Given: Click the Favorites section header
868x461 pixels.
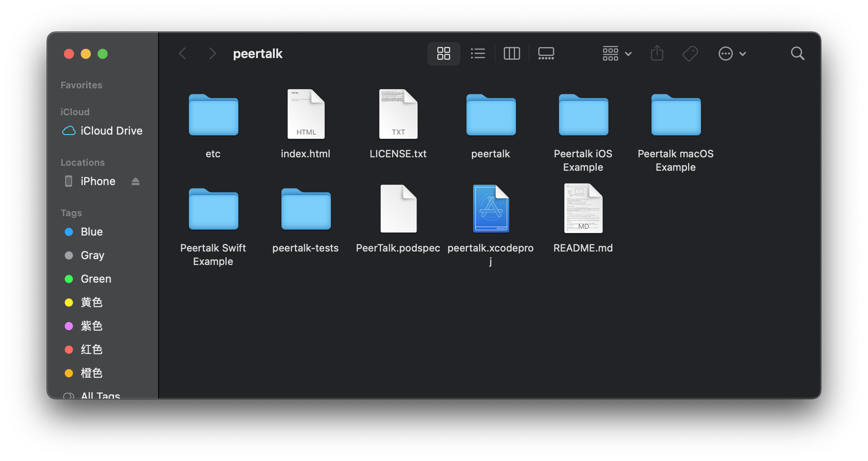Looking at the screenshot, I should point(81,85).
